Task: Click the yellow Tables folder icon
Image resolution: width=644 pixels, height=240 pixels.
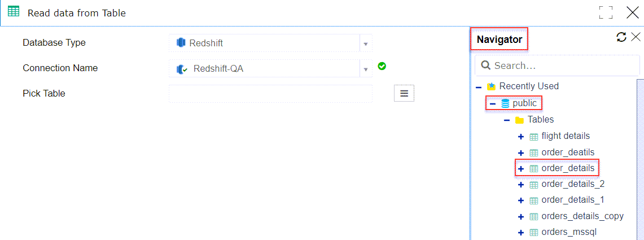Action: 520,120
